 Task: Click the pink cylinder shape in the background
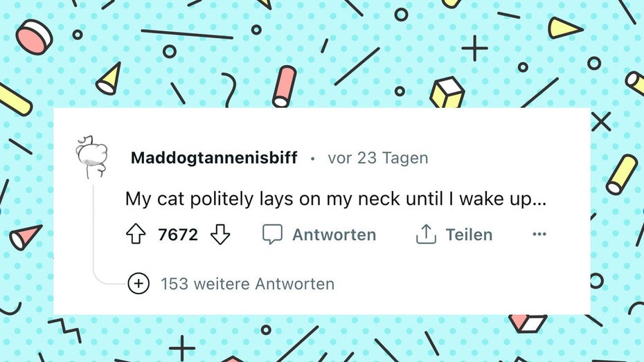coord(284,87)
